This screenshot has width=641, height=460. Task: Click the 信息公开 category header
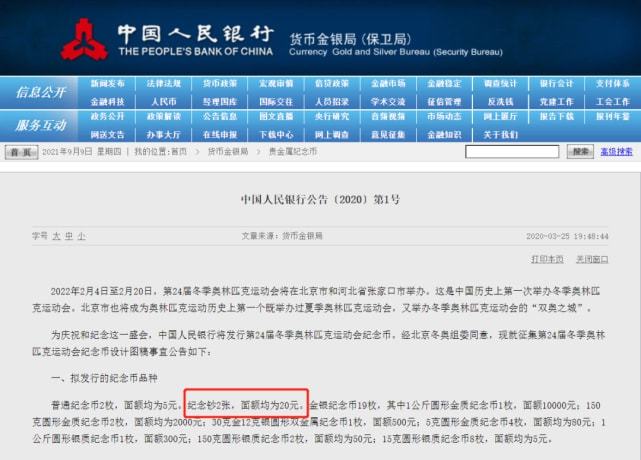tap(40, 92)
